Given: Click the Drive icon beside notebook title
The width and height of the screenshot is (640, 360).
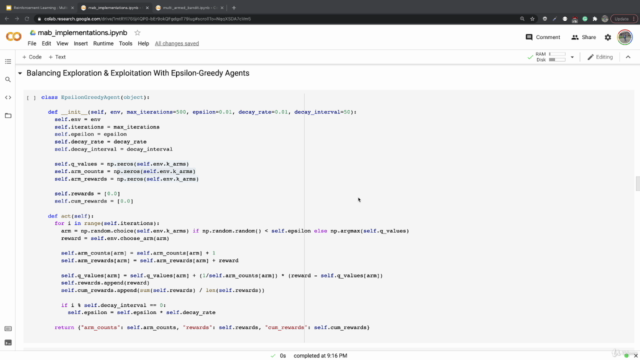Looking at the screenshot, I should click(x=33, y=33).
